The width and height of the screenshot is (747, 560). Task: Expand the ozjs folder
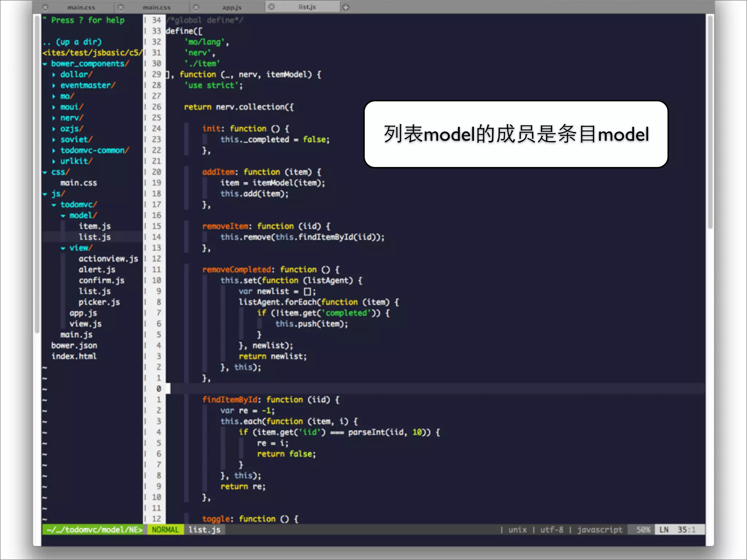click(x=54, y=129)
